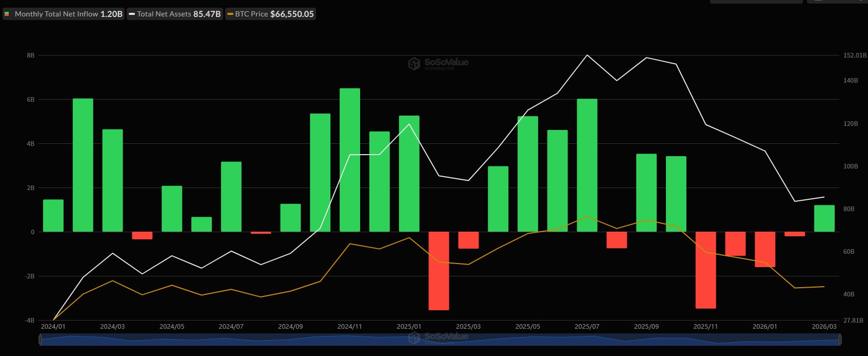Select the green bar at 2024/01
Image resolution: width=868 pixels, height=356 pixels.
point(53,216)
